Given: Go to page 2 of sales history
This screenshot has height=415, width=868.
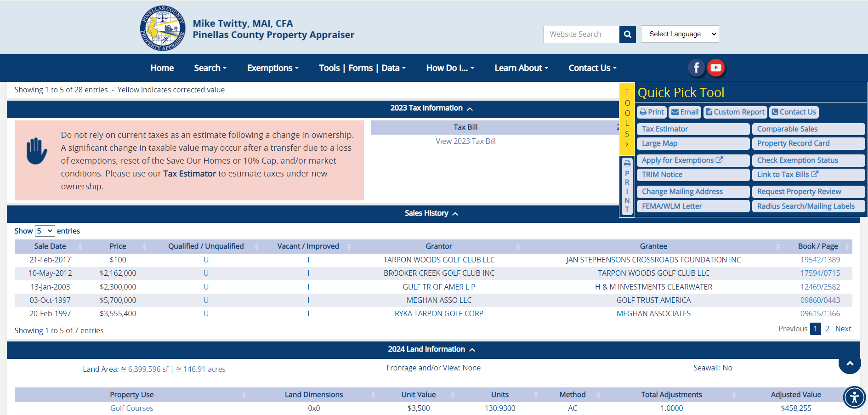Looking at the screenshot, I should (827, 329).
